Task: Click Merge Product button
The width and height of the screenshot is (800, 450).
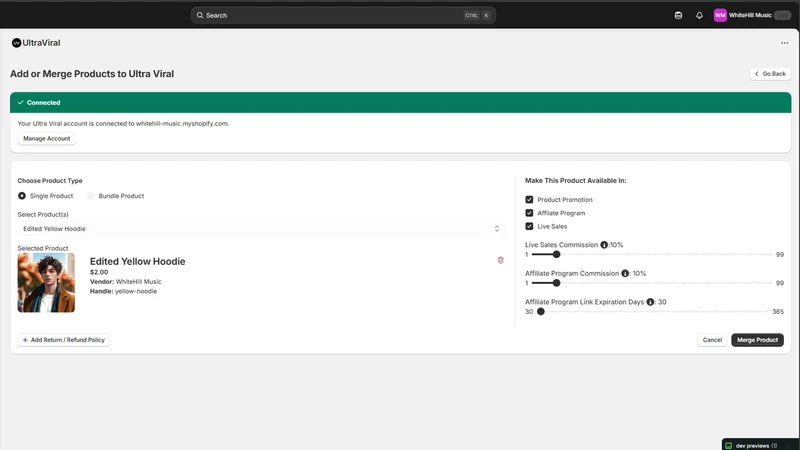Action: (757, 340)
